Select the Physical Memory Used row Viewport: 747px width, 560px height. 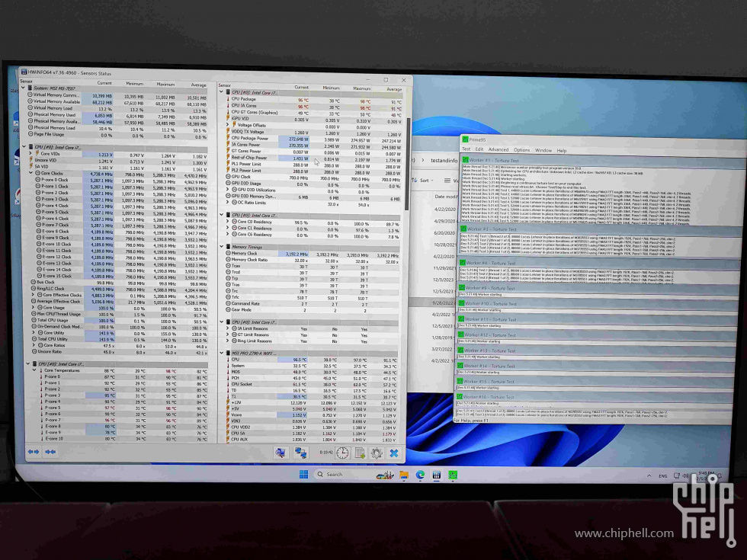117,115
